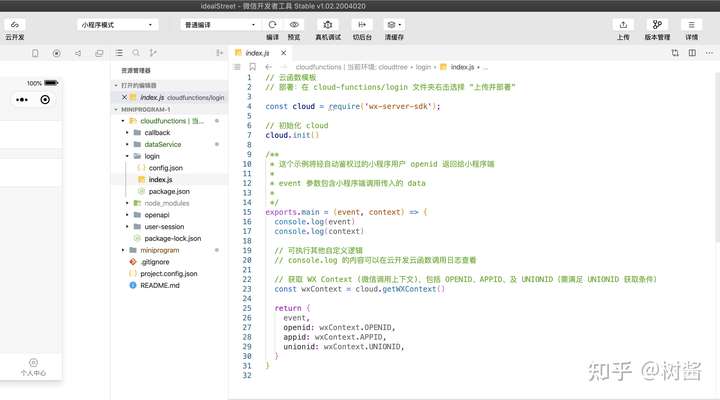Click the 预览 preview eye icon
The width and height of the screenshot is (720, 400).
pyautogui.click(x=294, y=24)
